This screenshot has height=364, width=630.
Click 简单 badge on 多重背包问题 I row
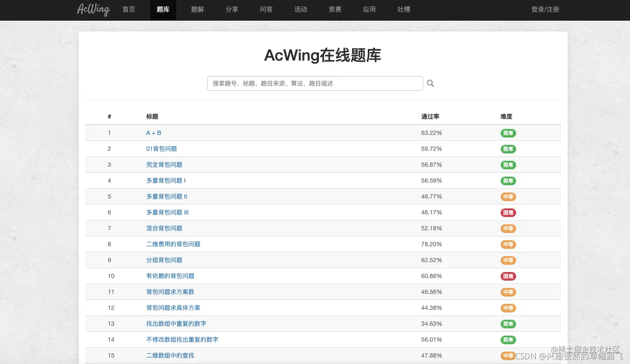coord(508,181)
